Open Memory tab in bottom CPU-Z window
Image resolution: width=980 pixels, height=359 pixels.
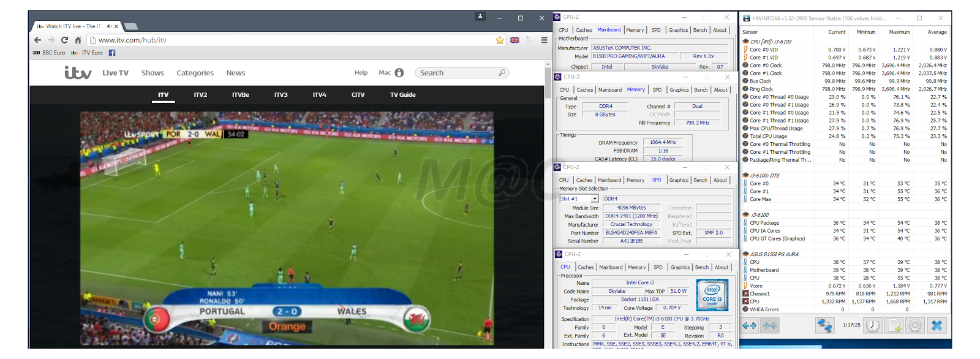tap(637, 267)
